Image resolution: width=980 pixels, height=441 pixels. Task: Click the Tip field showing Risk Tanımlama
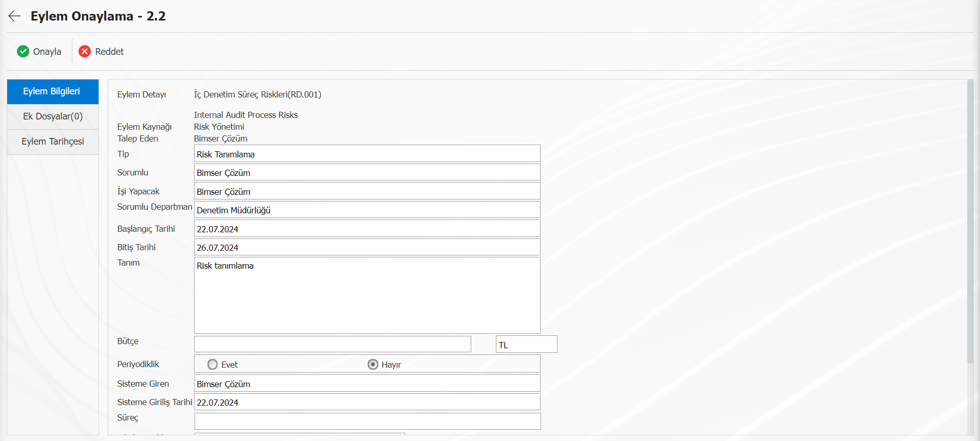[367, 154]
